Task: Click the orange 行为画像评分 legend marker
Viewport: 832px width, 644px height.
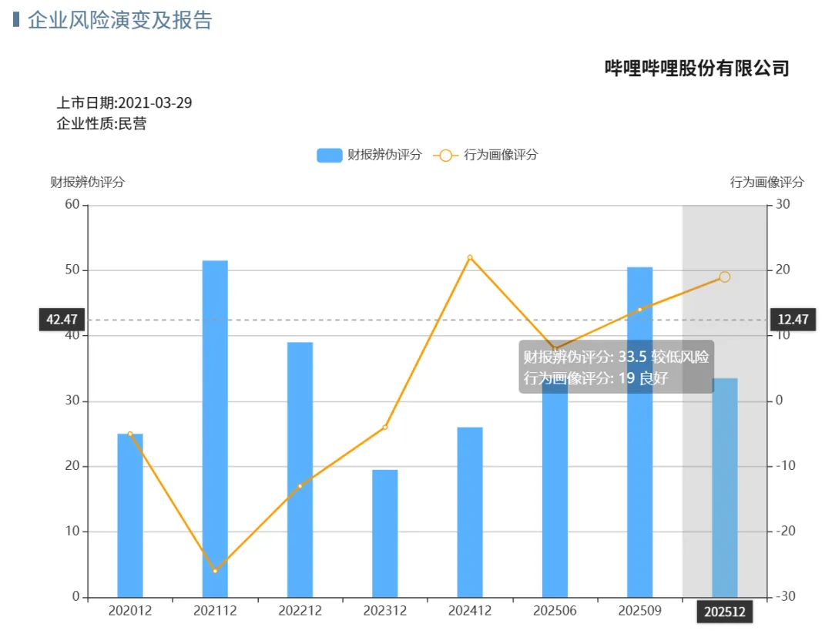Action: tap(446, 156)
